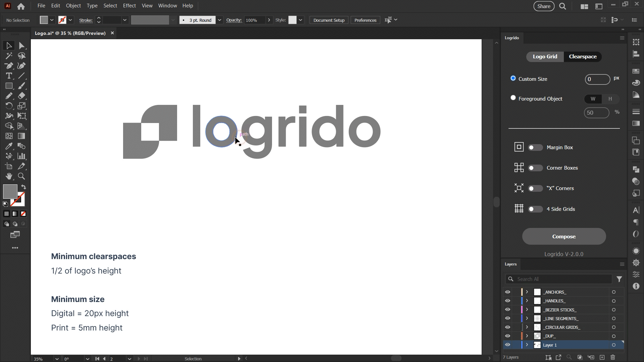Select the Foreground Object radio button
This screenshot has width=644, height=362.
(513, 98)
